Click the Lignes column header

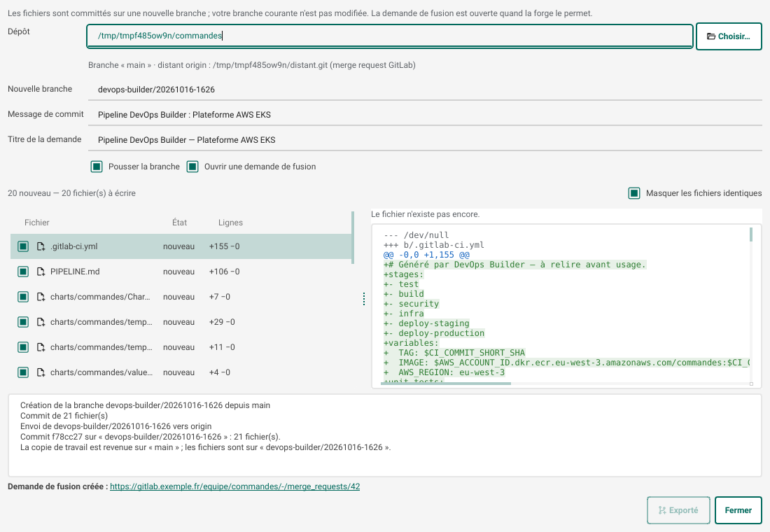click(x=230, y=223)
